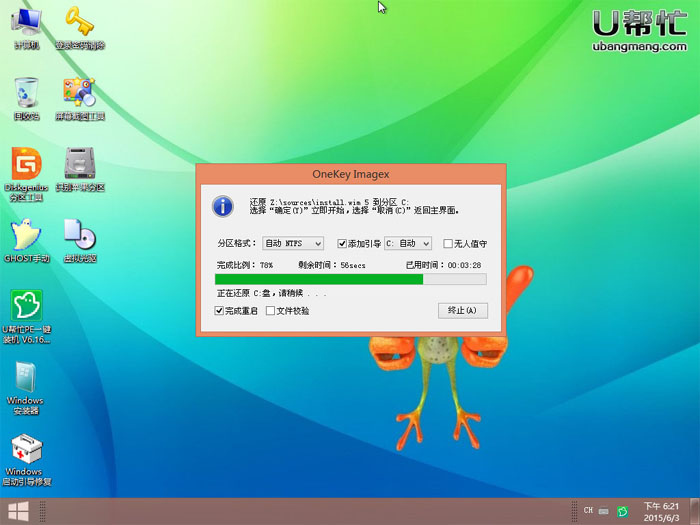Uncheck the 添加引导 (add boot) checkbox
This screenshot has width=700, height=525.
[343, 243]
